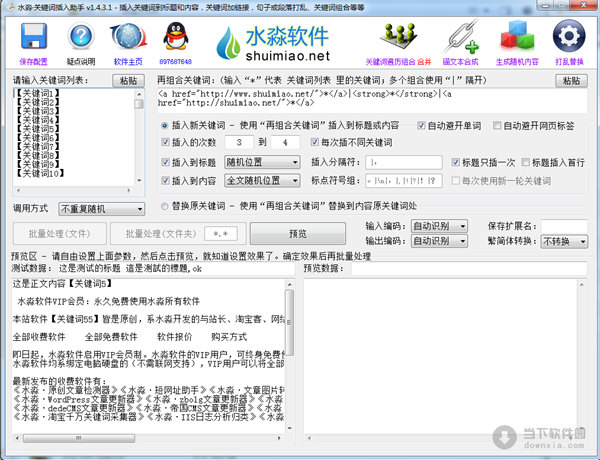The width and height of the screenshot is (600, 460).
Task: Toggle 每次插不同关键词 checkbox
Action: [315, 142]
